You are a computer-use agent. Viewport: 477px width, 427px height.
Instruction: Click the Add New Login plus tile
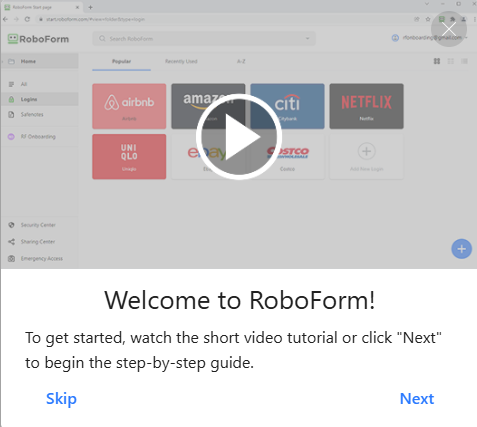click(366, 157)
